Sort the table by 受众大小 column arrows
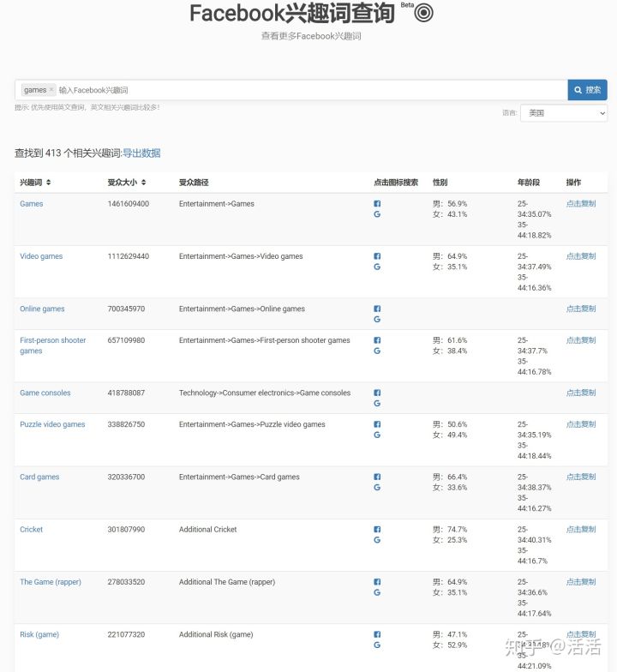Viewport: 617px width, 672px height. pos(144,182)
